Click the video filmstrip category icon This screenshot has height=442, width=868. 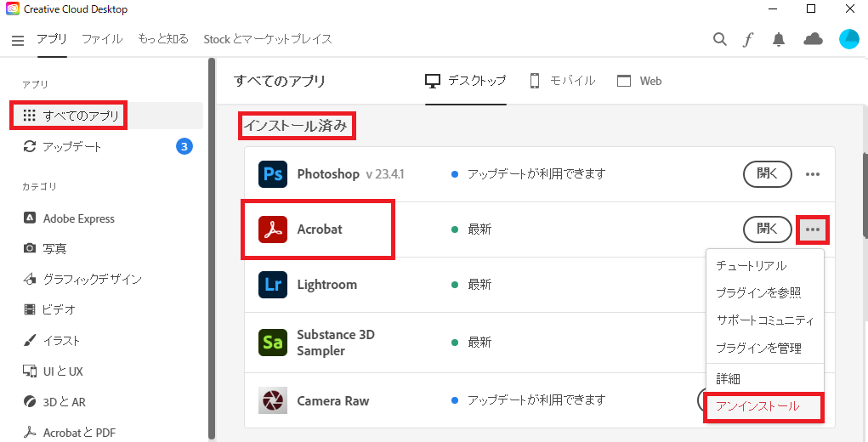(30, 309)
